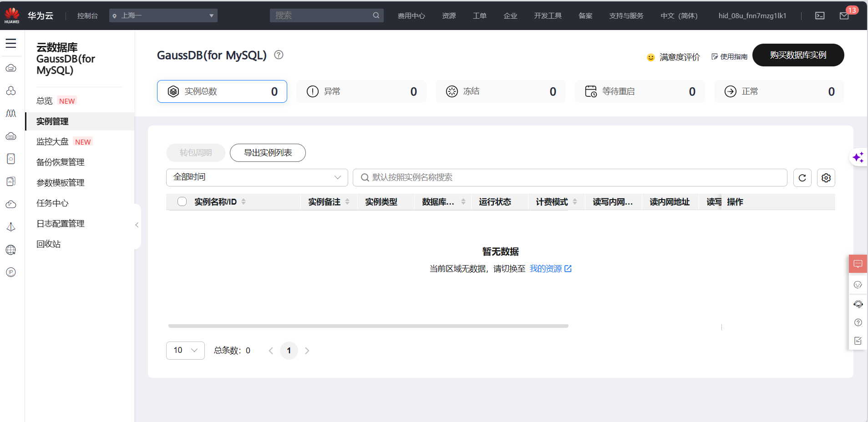Viewport: 868px width, 422px height.
Task: Open 资源 in the top bar
Action: 449,16
